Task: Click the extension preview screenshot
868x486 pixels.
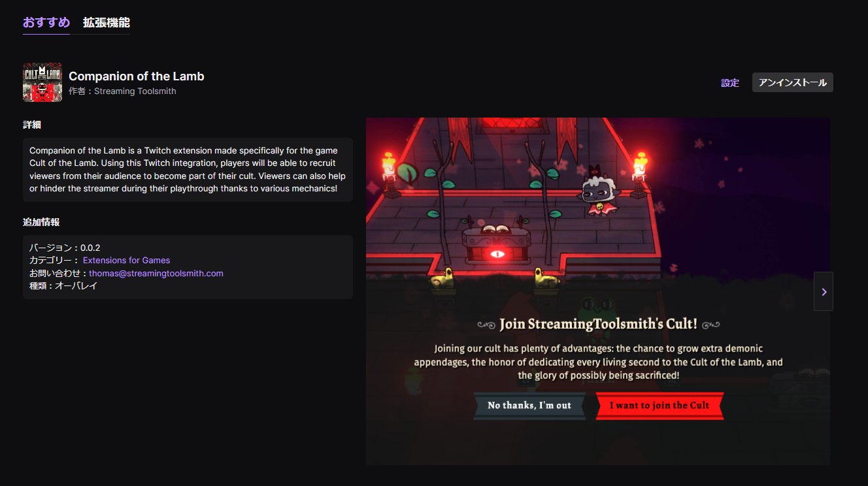Action: pos(598,291)
